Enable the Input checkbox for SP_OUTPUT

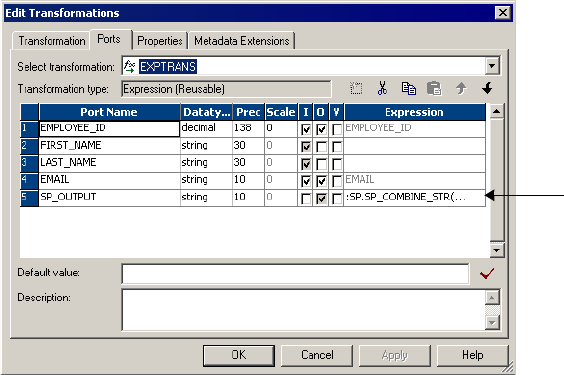point(306,198)
